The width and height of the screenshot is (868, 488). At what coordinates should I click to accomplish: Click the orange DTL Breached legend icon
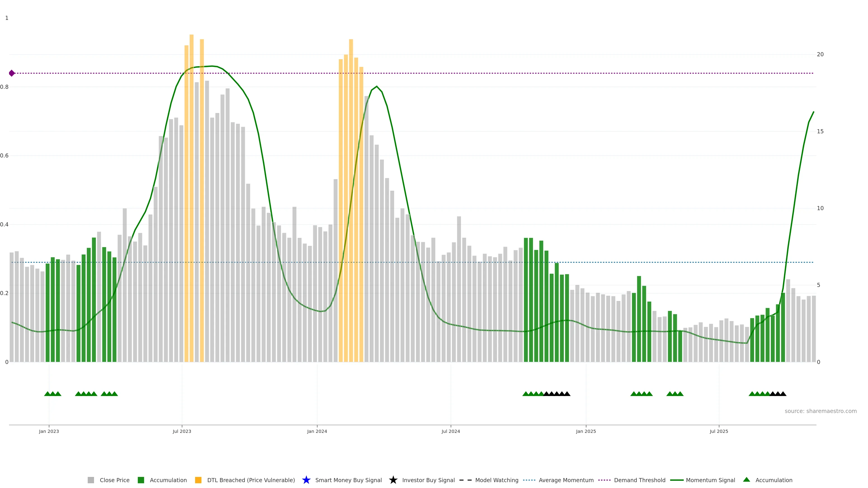click(x=198, y=480)
